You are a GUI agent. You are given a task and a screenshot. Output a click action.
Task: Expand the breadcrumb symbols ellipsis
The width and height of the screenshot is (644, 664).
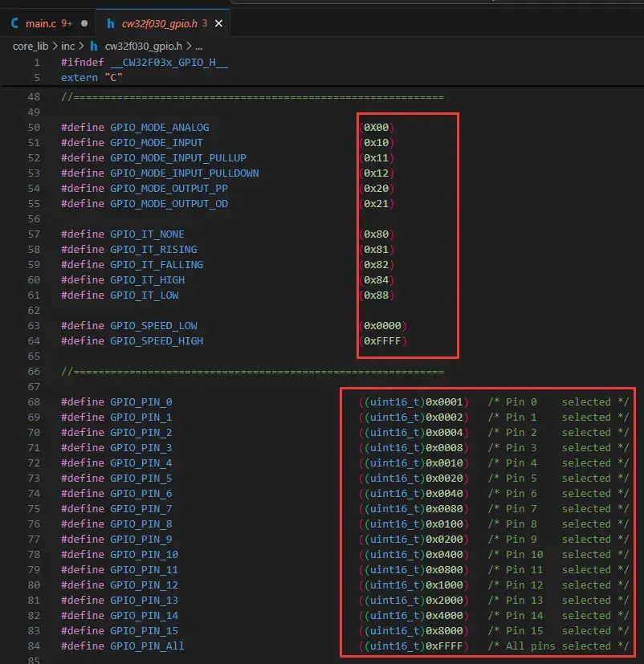point(199,47)
